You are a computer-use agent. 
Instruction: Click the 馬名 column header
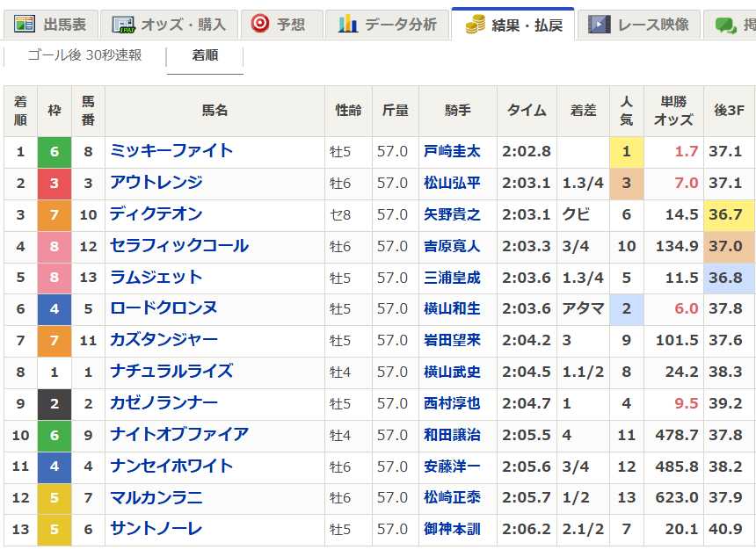click(x=215, y=111)
